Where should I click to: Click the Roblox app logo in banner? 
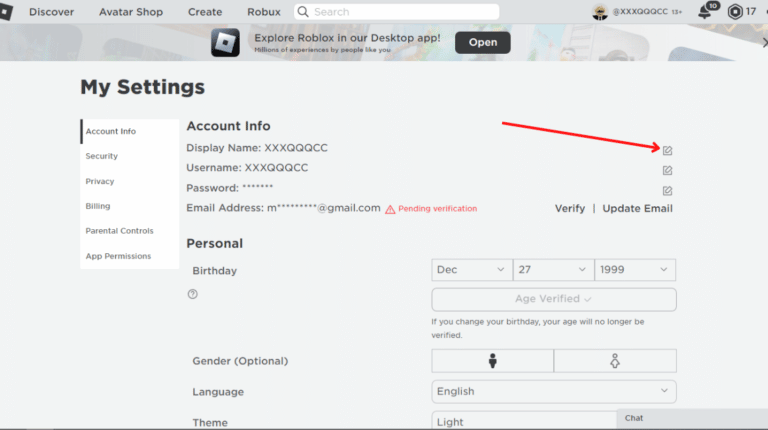(226, 42)
